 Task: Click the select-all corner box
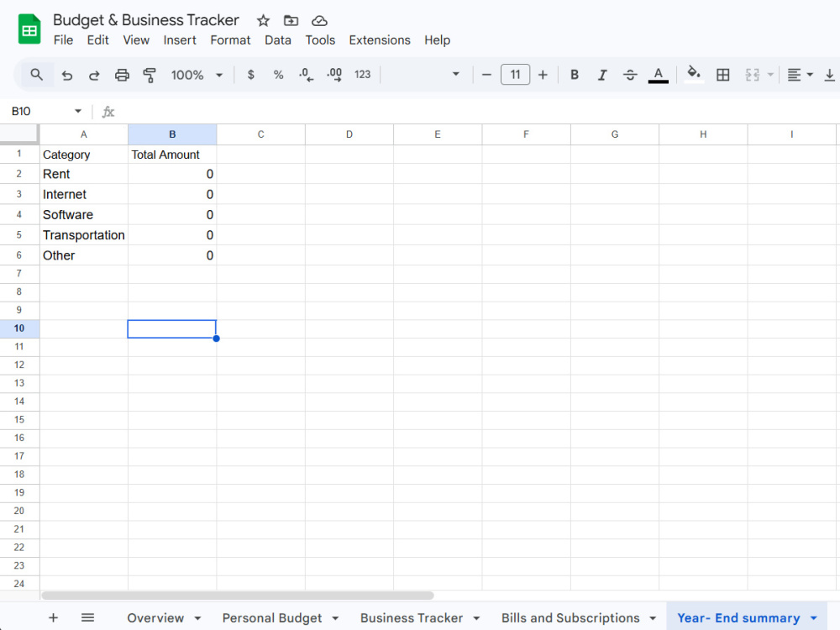(x=19, y=134)
